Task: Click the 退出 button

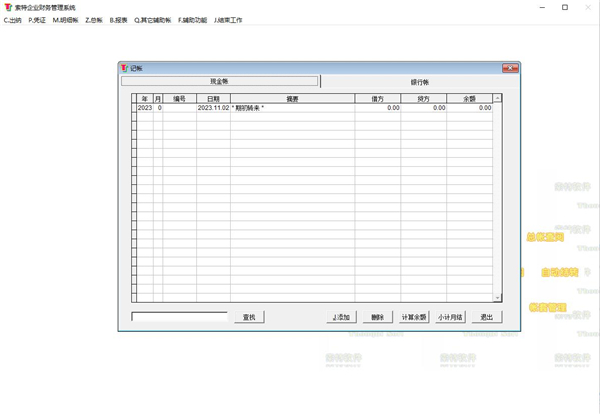Action: pos(487,317)
